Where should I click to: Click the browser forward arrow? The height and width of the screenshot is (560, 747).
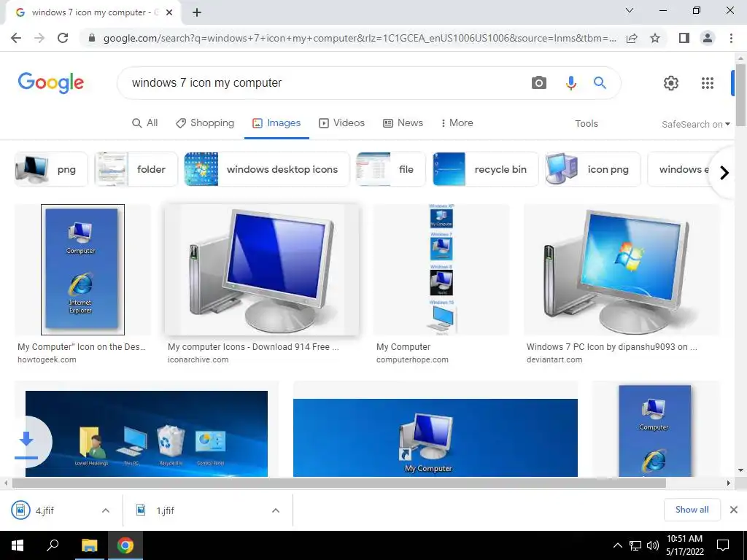point(39,38)
